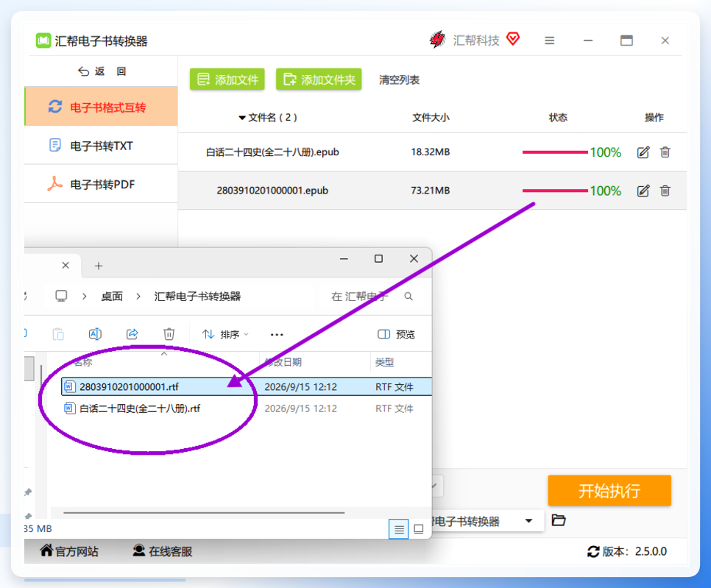Switch Explorer to details view

tap(399, 528)
